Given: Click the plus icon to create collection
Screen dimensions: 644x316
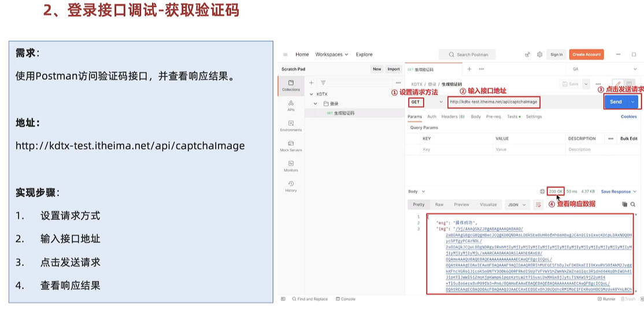Looking at the screenshot, I should point(311,83).
